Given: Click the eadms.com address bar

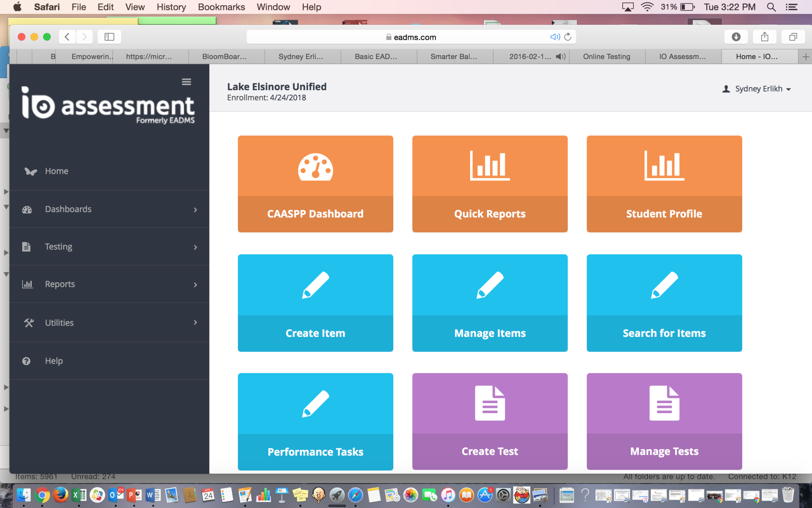Looking at the screenshot, I should click(411, 37).
